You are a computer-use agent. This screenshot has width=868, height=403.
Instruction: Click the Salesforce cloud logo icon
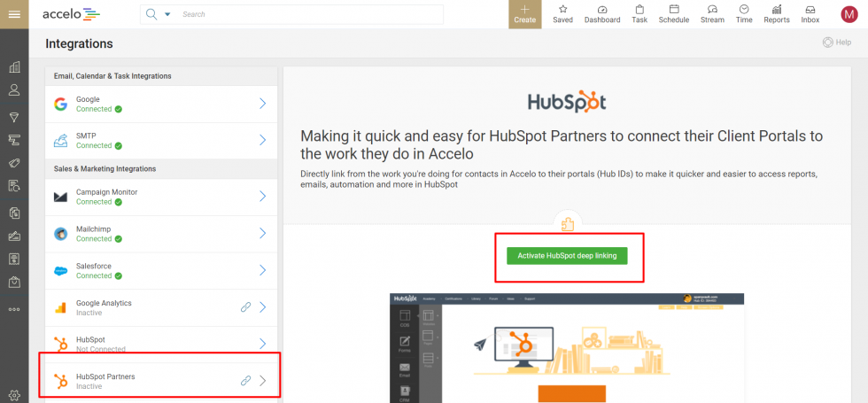tap(61, 271)
